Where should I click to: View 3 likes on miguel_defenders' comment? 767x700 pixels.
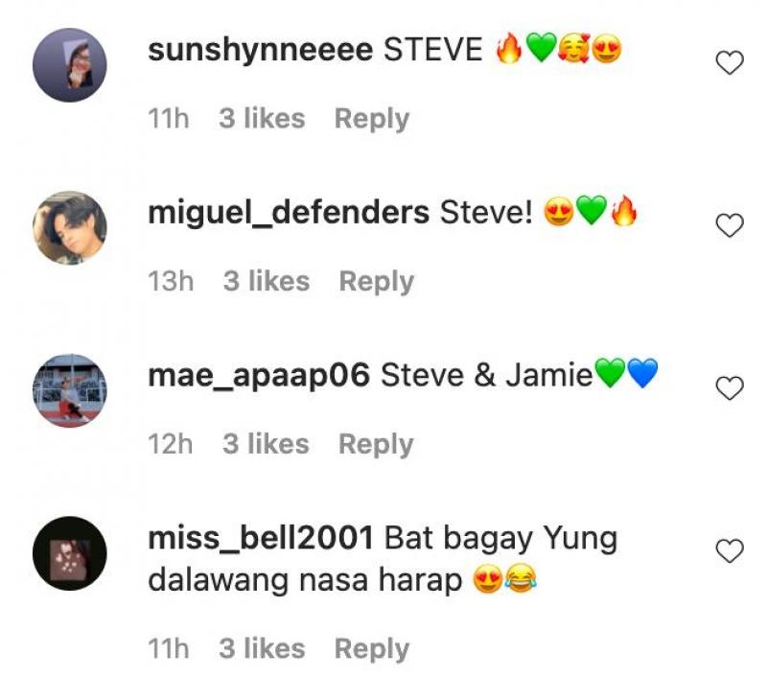click(267, 281)
